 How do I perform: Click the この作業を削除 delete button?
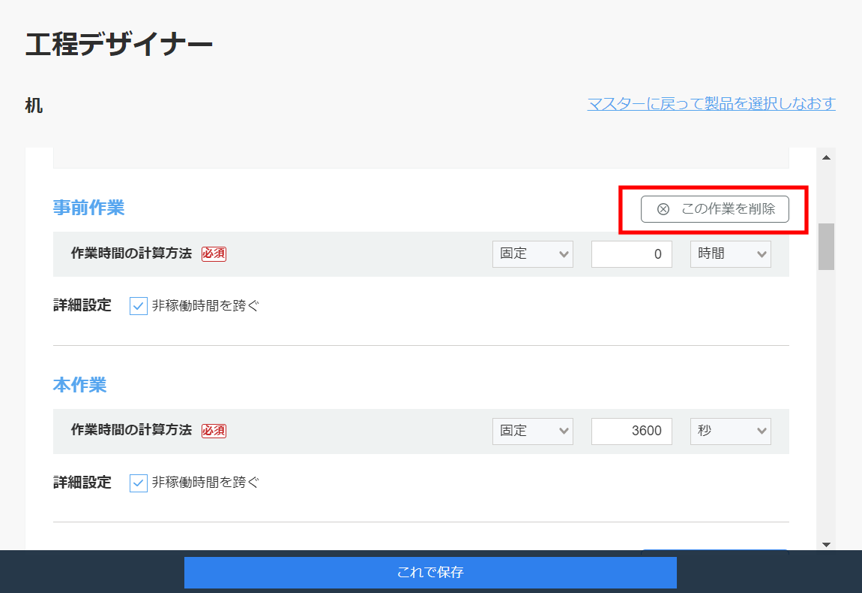(714, 209)
